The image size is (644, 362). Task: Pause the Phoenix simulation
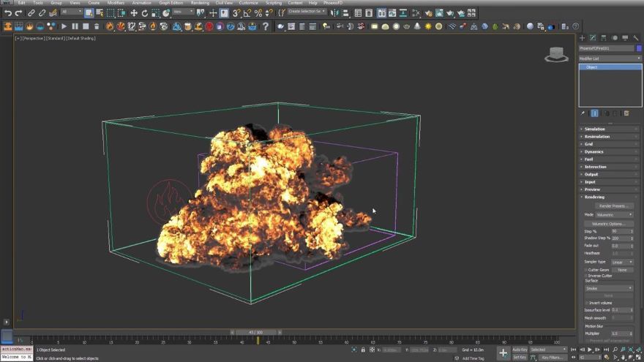[x=75, y=26]
